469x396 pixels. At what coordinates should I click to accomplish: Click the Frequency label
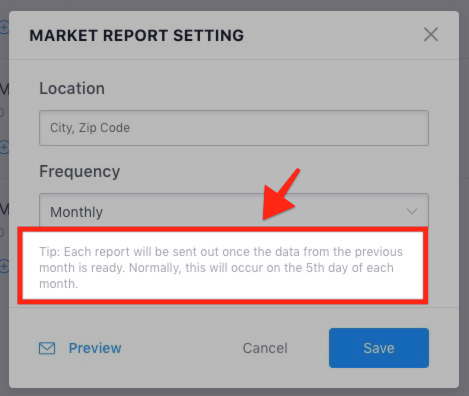[x=80, y=172]
